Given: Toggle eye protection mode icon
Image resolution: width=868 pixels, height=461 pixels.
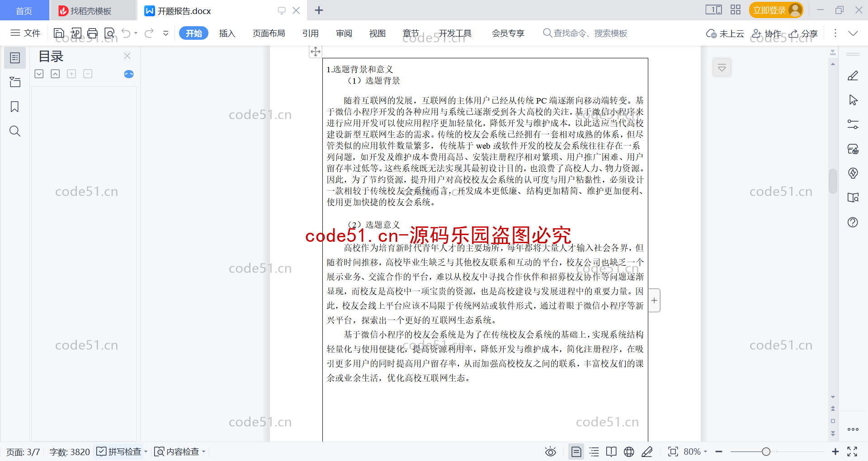Looking at the screenshot, I should [551, 452].
